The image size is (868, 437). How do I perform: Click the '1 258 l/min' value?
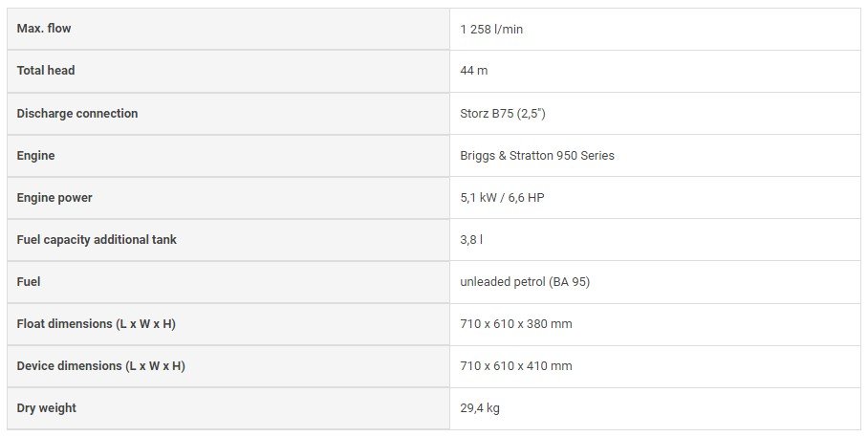point(491,30)
